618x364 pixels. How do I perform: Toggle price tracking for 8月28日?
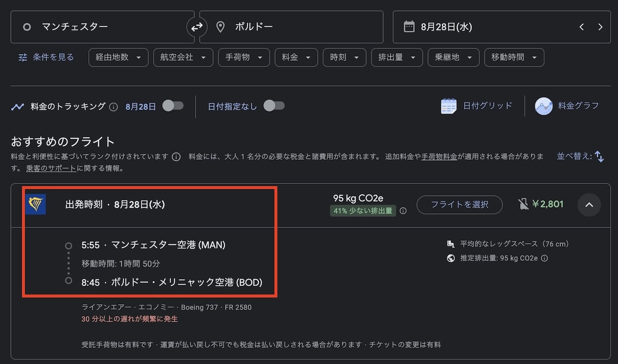pyautogui.click(x=173, y=106)
